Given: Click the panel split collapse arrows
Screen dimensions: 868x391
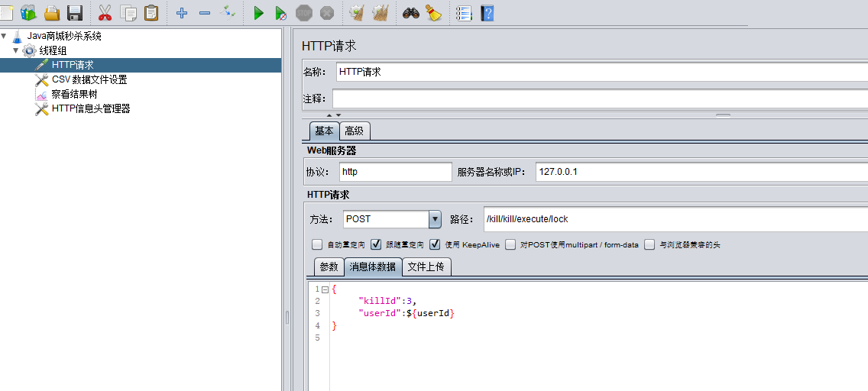Looking at the screenshot, I should click(333, 115).
